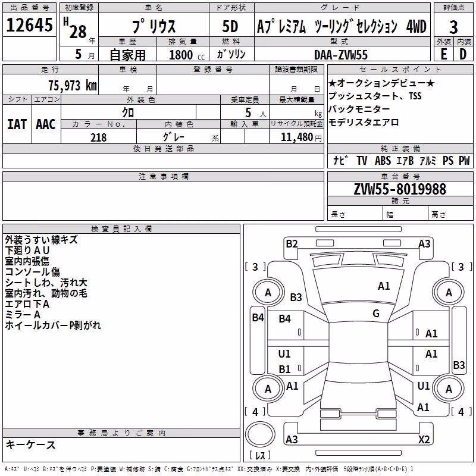The width and height of the screenshot is (476, 476).
Task: Click the 長さ dimension field
Action: click(355, 213)
